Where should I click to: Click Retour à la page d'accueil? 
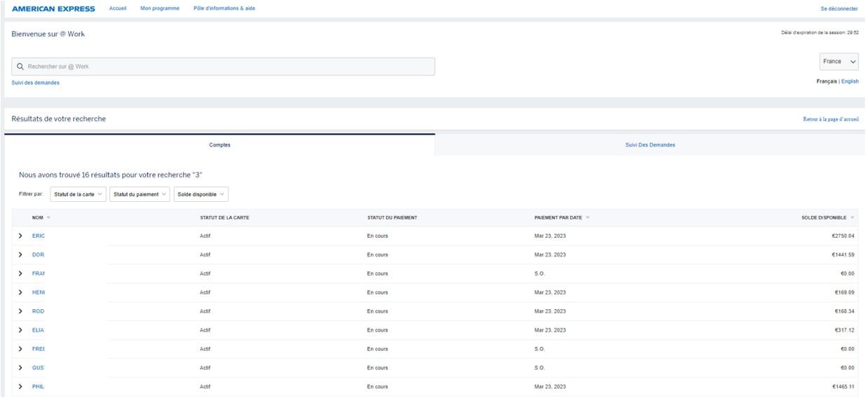831,119
